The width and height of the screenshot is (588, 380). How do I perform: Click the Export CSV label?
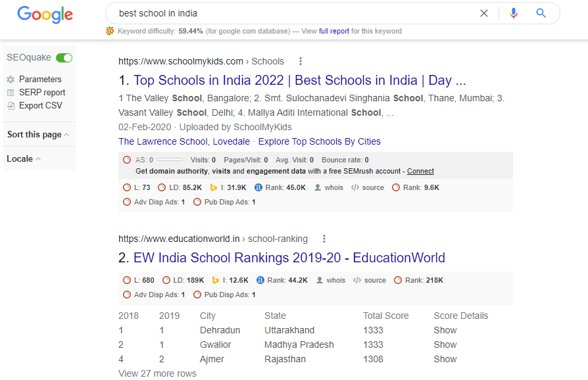[x=41, y=106]
